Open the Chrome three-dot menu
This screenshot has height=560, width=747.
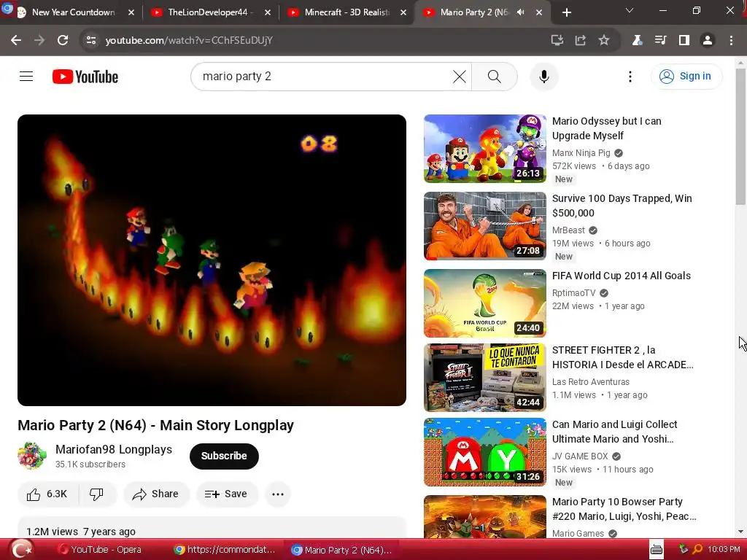[x=731, y=41]
